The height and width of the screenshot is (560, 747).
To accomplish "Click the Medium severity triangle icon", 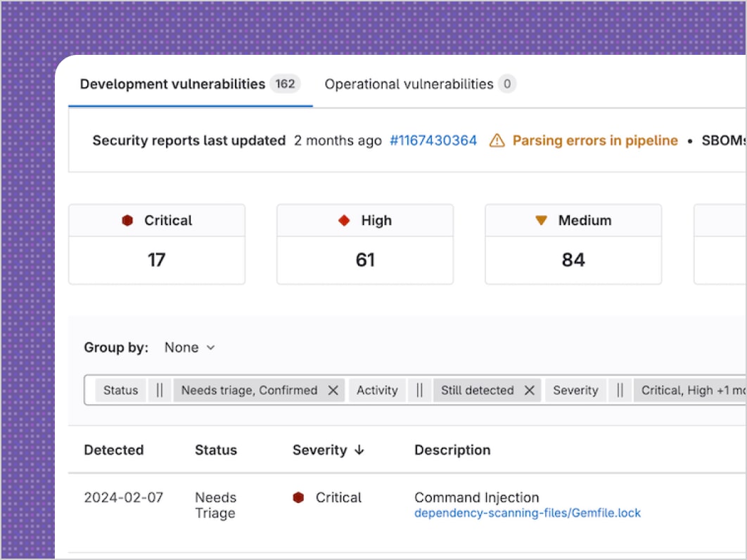I will 541,220.
